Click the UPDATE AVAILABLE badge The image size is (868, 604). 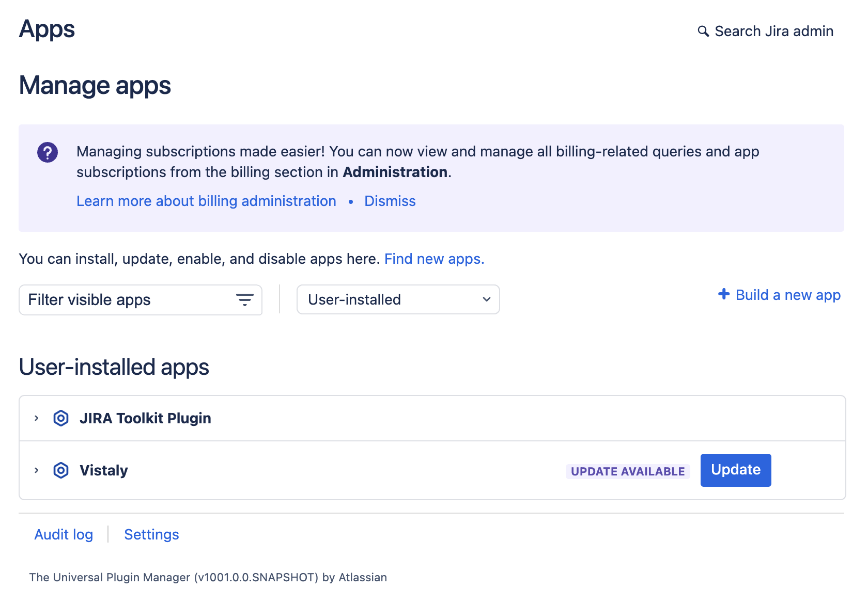click(628, 471)
